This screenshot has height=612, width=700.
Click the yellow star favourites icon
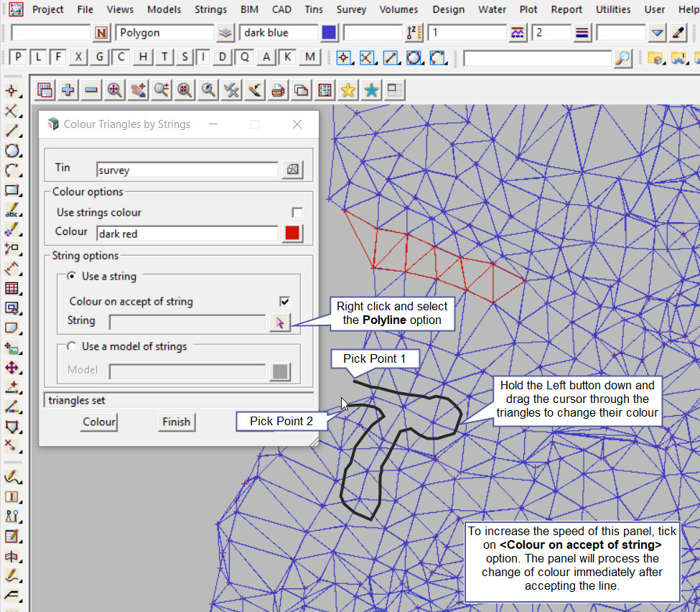pyautogui.click(x=347, y=90)
